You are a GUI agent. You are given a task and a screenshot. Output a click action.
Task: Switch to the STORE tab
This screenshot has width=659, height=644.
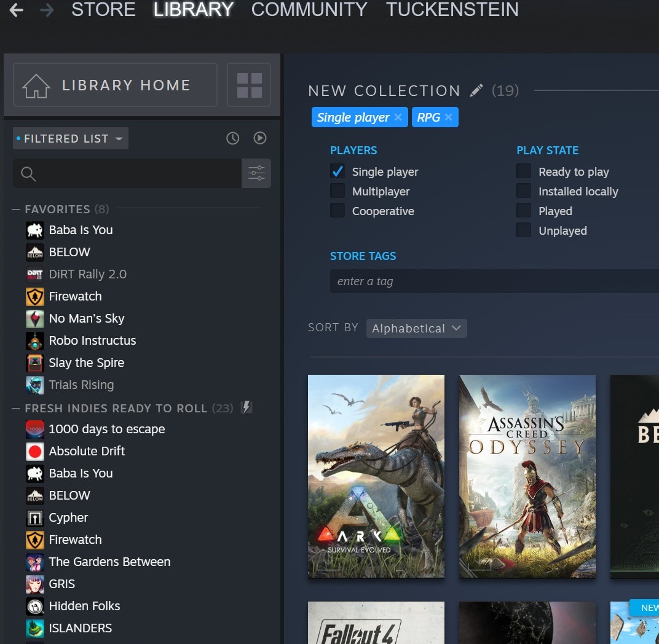point(103,10)
